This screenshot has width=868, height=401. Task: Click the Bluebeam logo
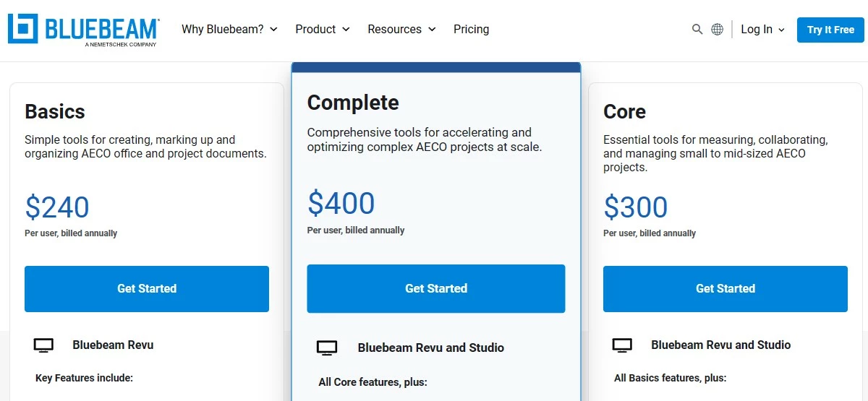pyautogui.click(x=83, y=30)
